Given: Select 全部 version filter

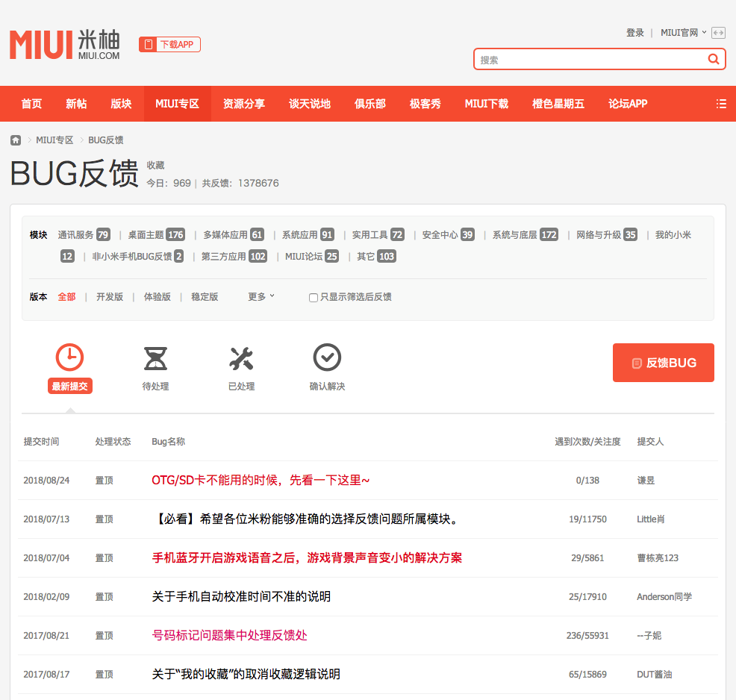Looking at the screenshot, I should [x=66, y=296].
